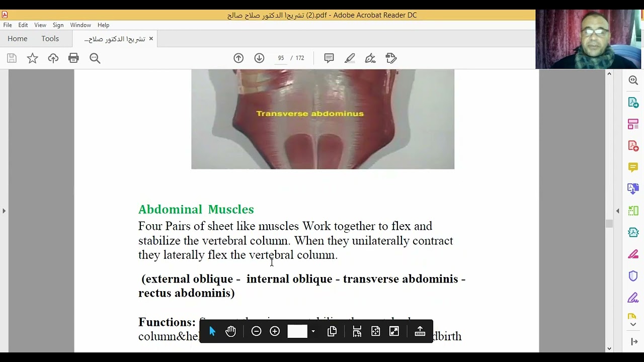This screenshot has height=362, width=644.
Task: Fit one full page to window
Action: pyautogui.click(x=375, y=331)
